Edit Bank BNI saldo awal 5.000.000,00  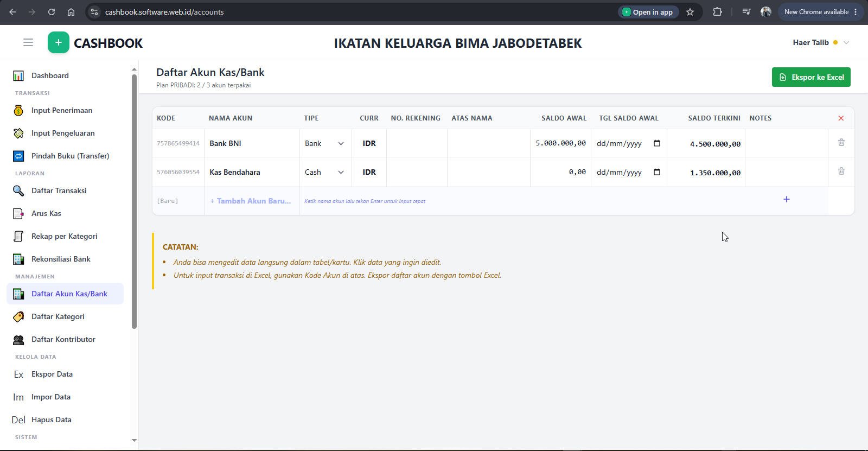coord(560,143)
